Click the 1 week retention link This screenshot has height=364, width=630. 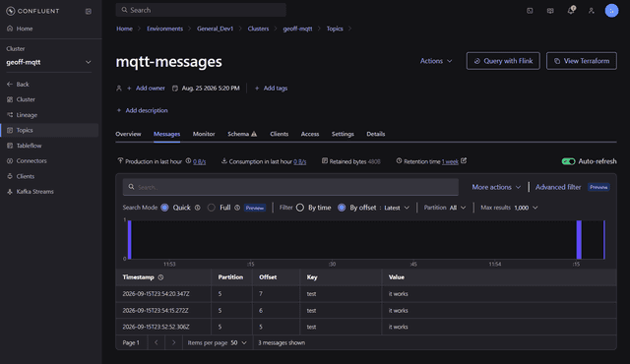tap(450, 161)
